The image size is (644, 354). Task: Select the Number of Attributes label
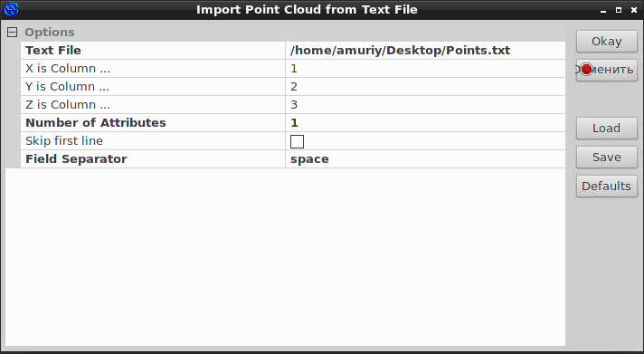[96, 122]
